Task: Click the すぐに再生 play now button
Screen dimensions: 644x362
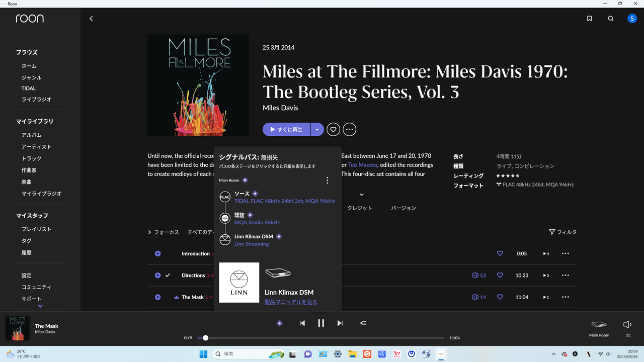Action: click(x=286, y=130)
